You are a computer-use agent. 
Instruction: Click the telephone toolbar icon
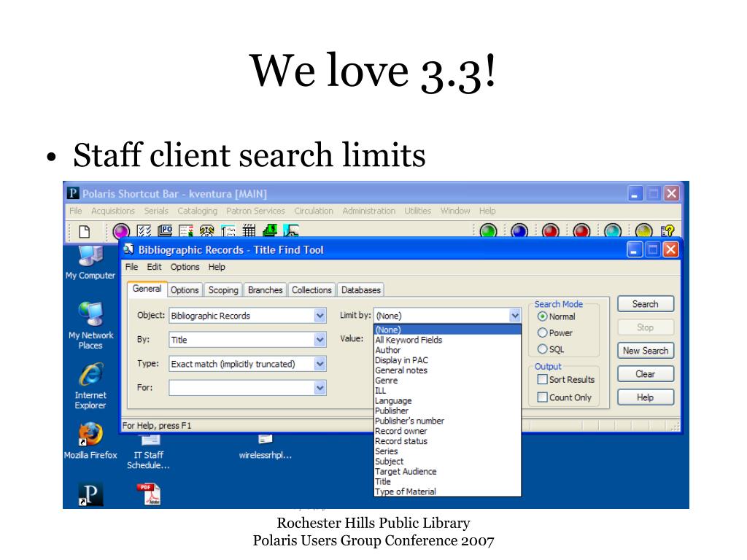tap(206, 231)
